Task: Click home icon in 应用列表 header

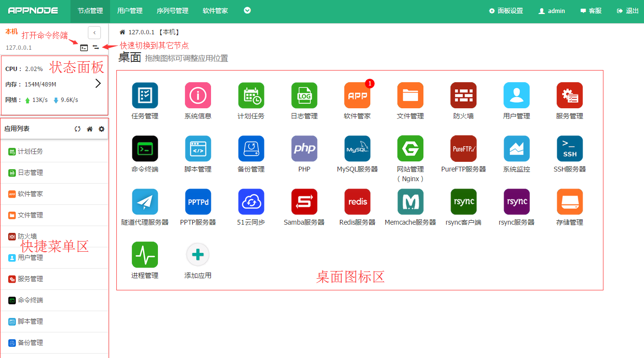Action: (89, 129)
